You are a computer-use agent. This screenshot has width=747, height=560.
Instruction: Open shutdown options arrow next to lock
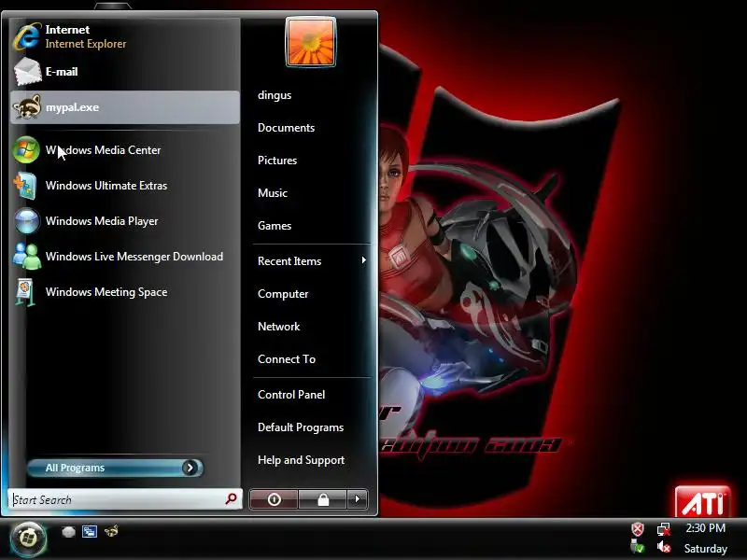click(358, 499)
